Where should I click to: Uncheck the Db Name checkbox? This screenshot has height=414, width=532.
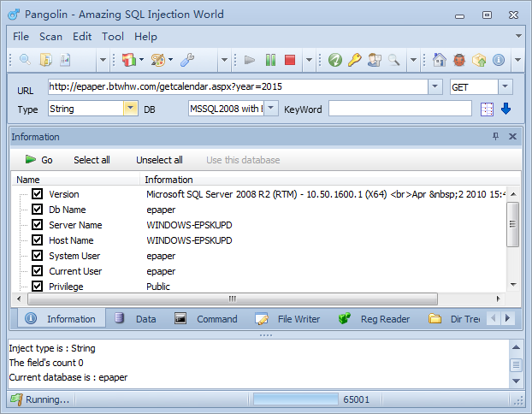tap(37, 209)
